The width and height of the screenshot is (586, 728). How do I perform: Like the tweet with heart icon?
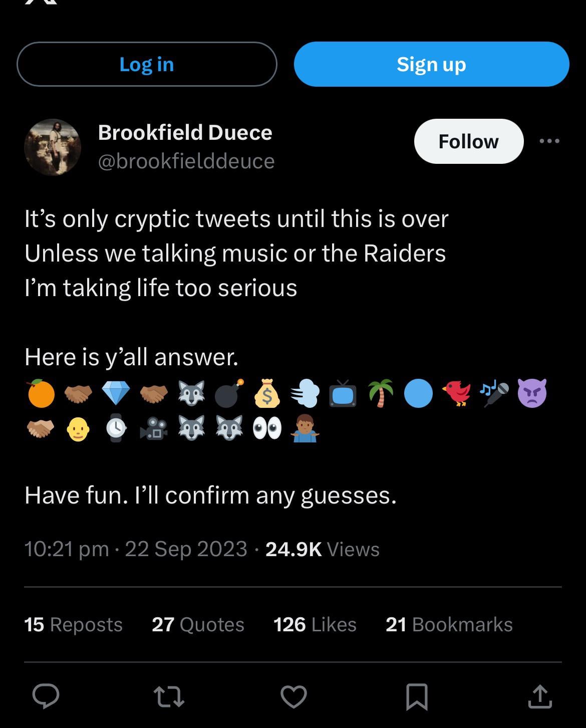294,696
